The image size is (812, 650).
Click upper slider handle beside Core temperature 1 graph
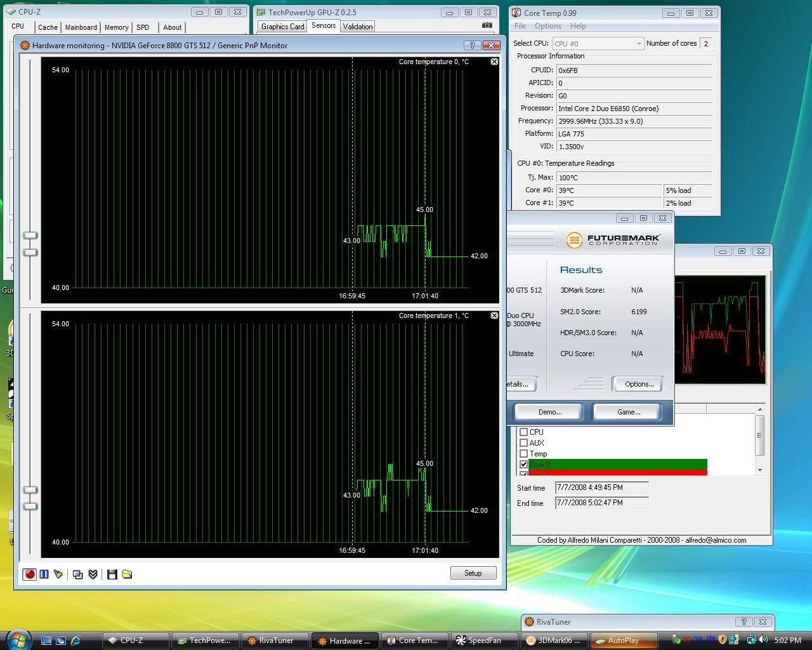pos(30,490)
